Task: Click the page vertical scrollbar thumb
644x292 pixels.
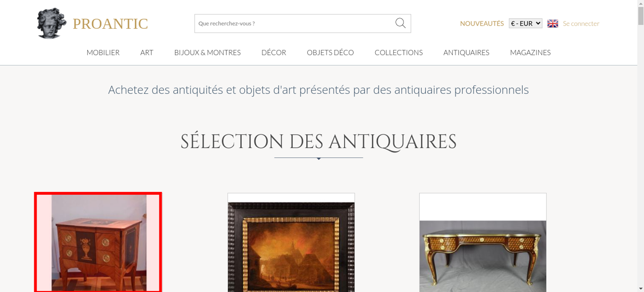Action: [641, 15]
